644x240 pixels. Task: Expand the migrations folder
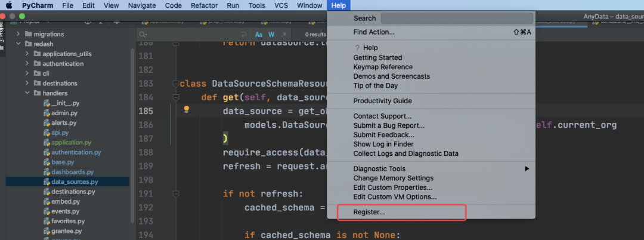[x=18, y=34]
